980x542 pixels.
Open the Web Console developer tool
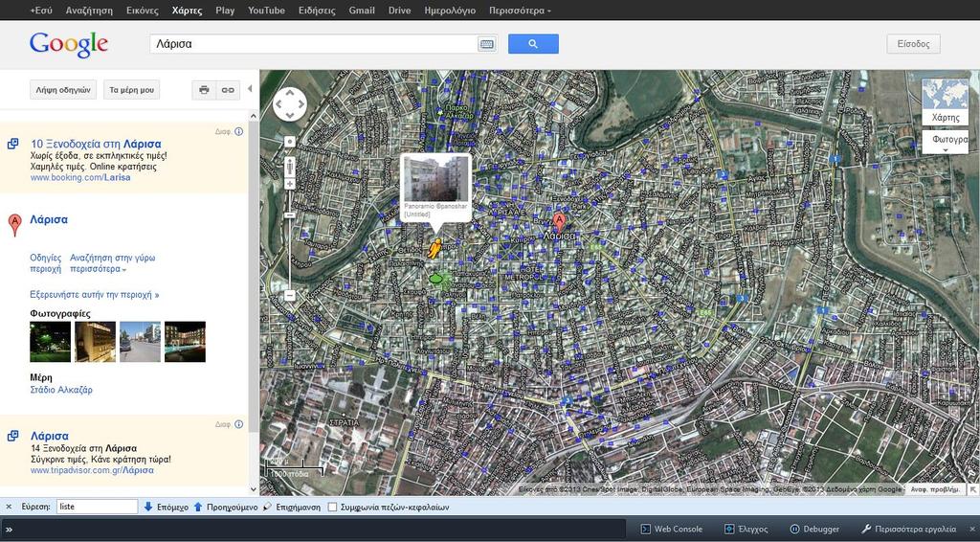click(x=672, y=529)
